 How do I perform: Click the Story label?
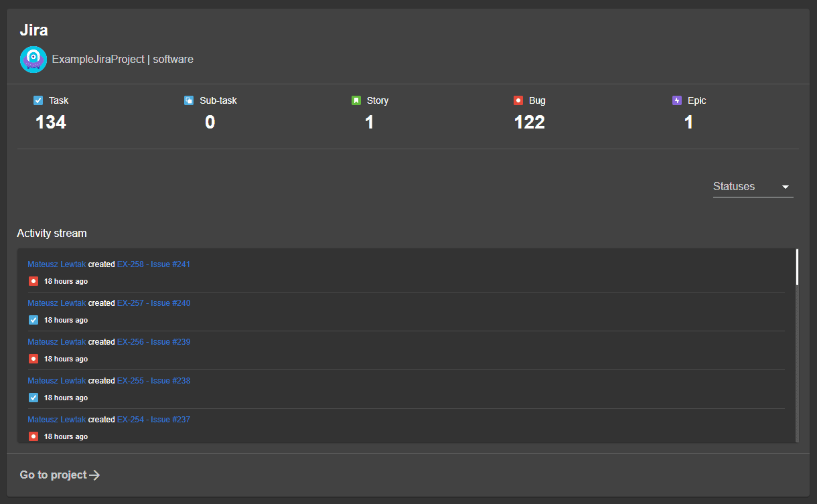378,100
